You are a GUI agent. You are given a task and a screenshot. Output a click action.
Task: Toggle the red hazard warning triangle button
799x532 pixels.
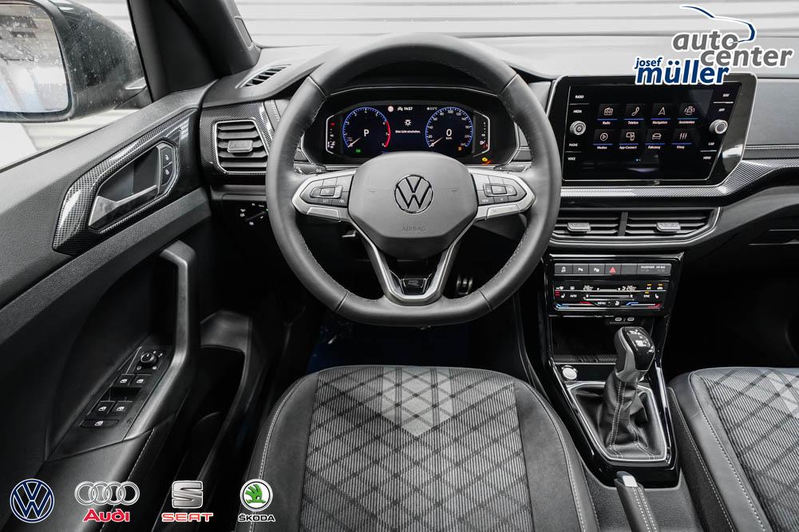click(x=612, y=270)
